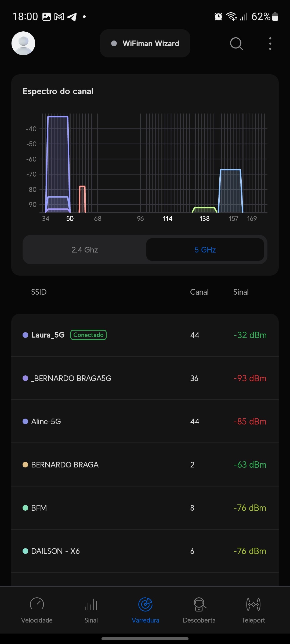The width and height of the screenshot is (290, 644).
Task: Sort networks by SSID column header
Action: (x=39, y=292)
